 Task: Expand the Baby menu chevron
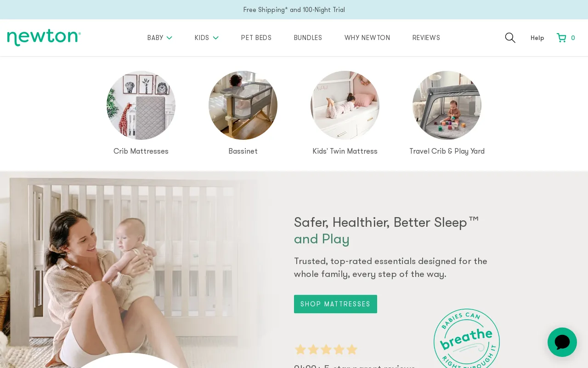(x=169, y=38)
